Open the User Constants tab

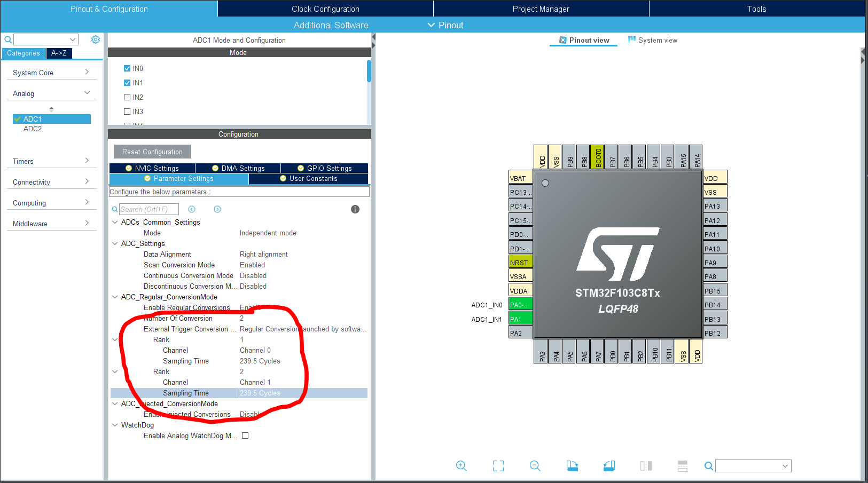(x=309, y=179)
